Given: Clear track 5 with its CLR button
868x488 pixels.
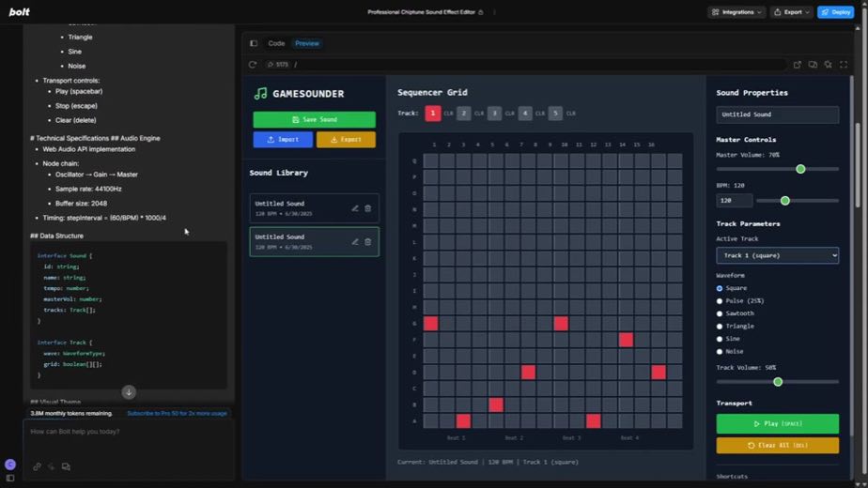Looking at the screenshot, I should tap(571, 114).
